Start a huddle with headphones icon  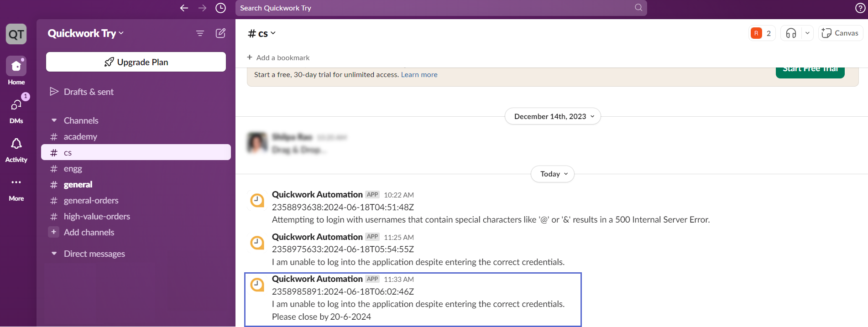click(791, 33)
